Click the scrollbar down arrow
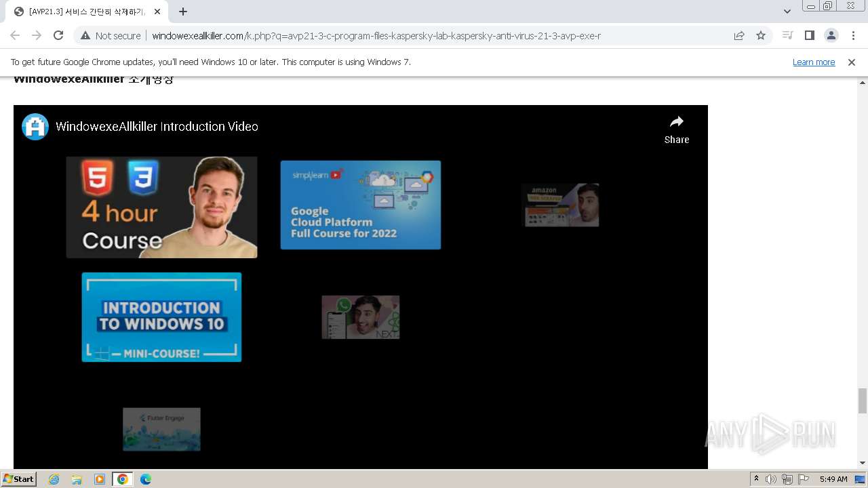 [863, 463]
